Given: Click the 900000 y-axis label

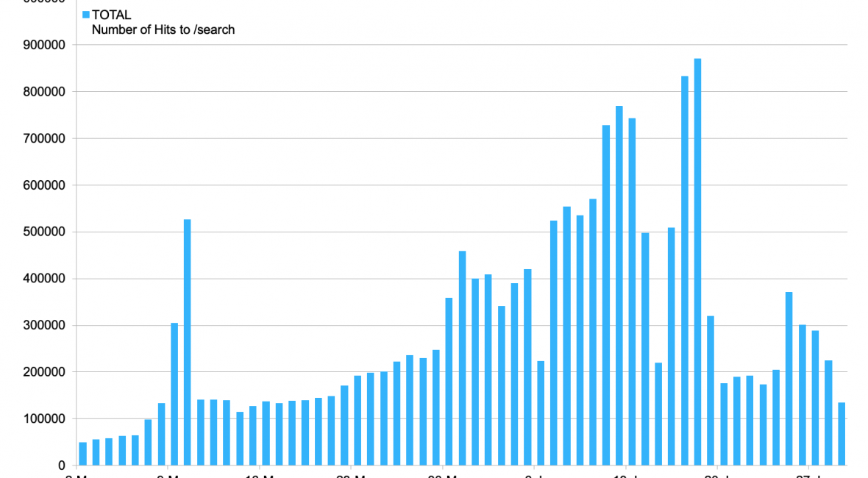Looking at the screenshot, I should tap(45, 45).
